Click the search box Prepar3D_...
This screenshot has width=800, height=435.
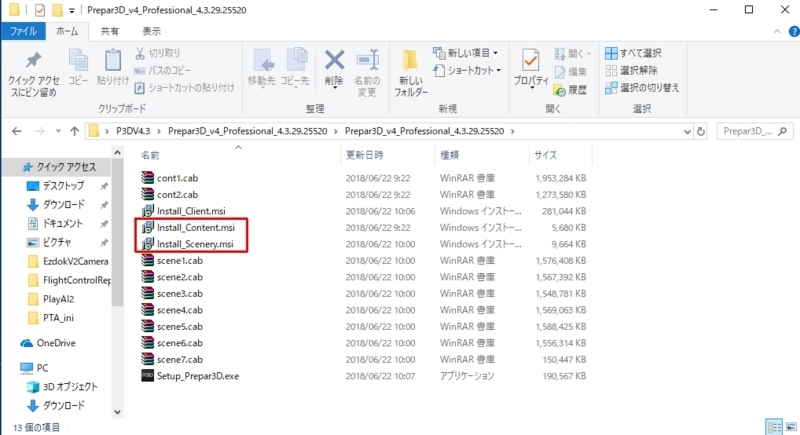pos(755,132)
